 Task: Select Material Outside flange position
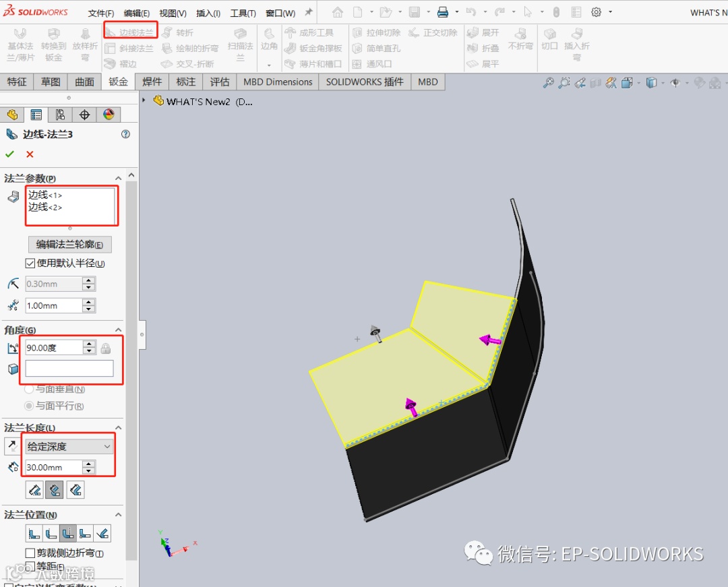(x=51, y=533)
